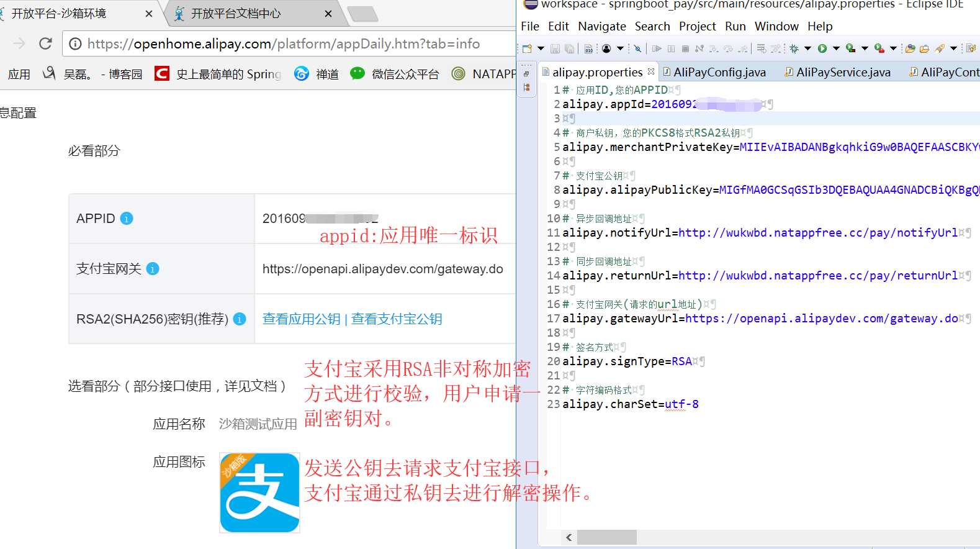
Task: Click the Suspend debug icon
Action: point(671,48)
